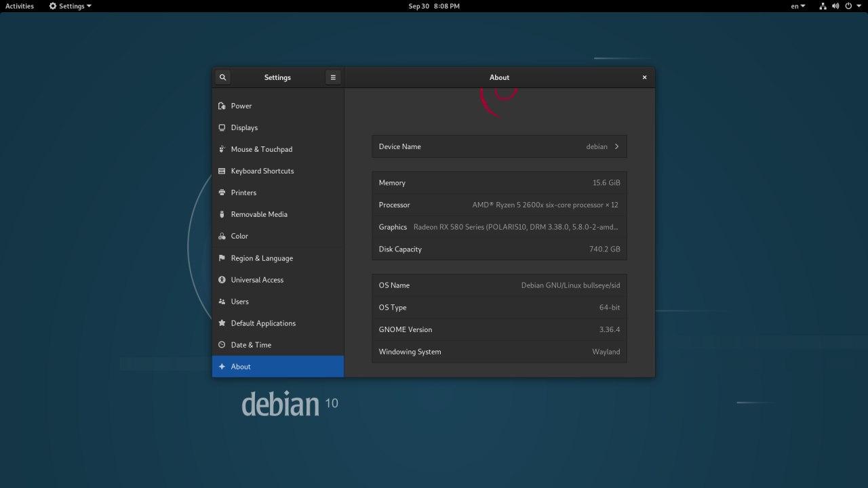Click the Region & Language flag icon

[x=222, y=258]
